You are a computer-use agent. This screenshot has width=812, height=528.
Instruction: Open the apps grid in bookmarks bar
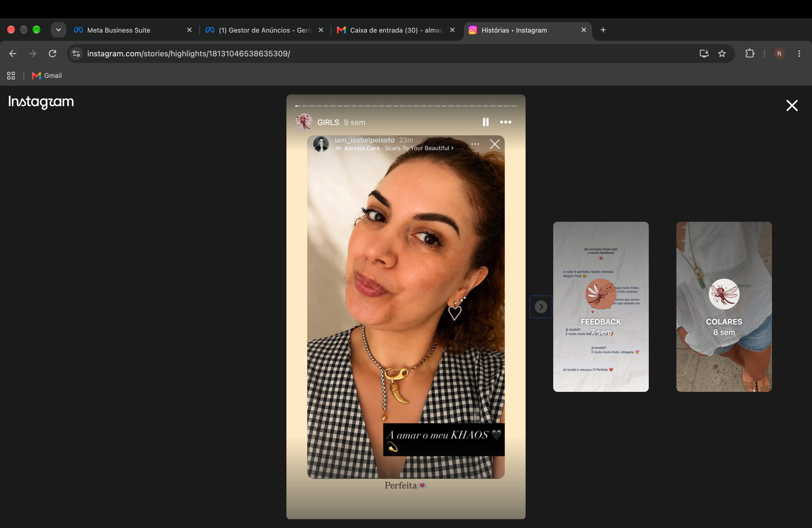11,75
